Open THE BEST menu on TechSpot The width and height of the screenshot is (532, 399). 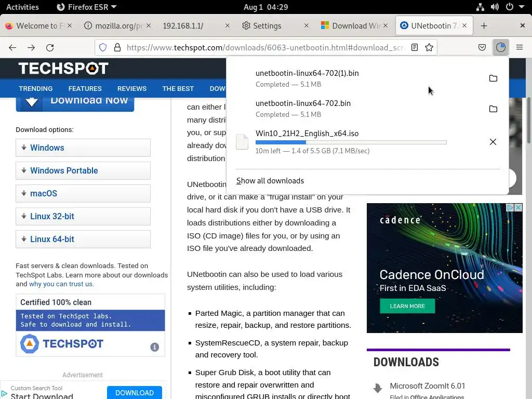pos(178,88)
